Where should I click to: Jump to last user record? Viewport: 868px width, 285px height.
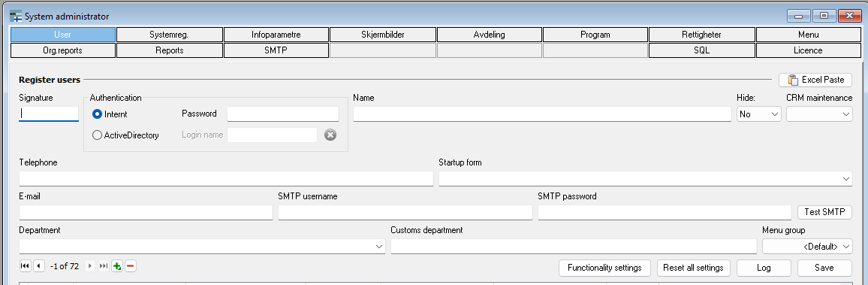104,266
